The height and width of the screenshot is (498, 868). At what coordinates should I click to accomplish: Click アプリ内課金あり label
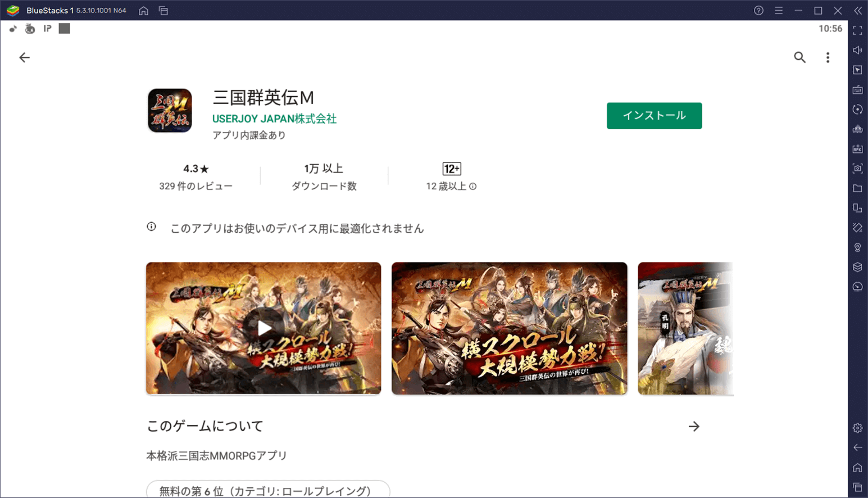coord(249,135)
